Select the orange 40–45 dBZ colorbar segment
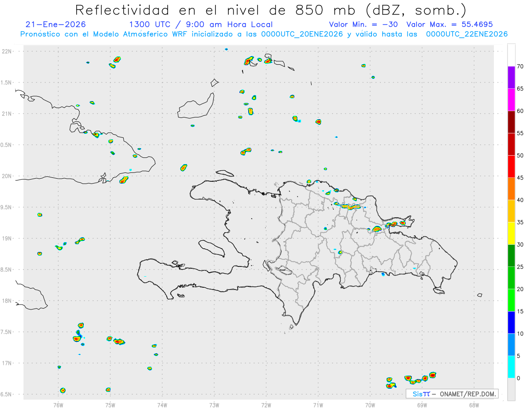Viewport: 532px width, 411px height. [x=511, y=189]
